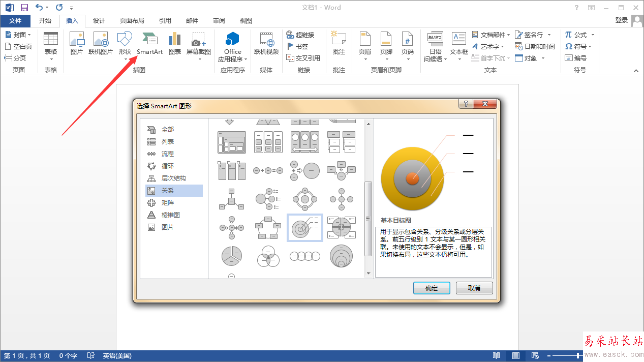The height and width of the screenshot is (362, 644).
Task: Select the 基本目标图 layout thumbnail
Action: [305, 227]
